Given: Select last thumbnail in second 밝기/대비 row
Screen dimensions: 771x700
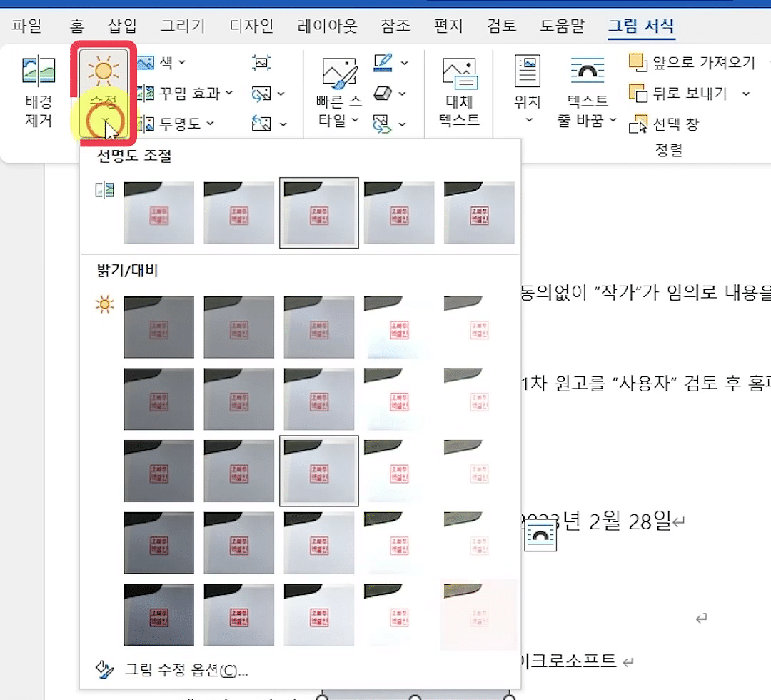Looking at the screenshot, I should click(x=480, y=399).
